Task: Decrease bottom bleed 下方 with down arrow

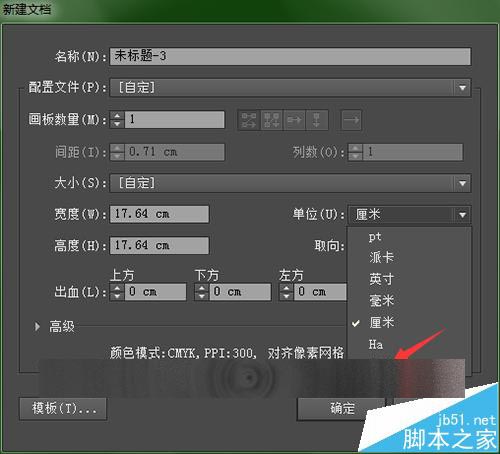Action: click(x=202, y=296)
